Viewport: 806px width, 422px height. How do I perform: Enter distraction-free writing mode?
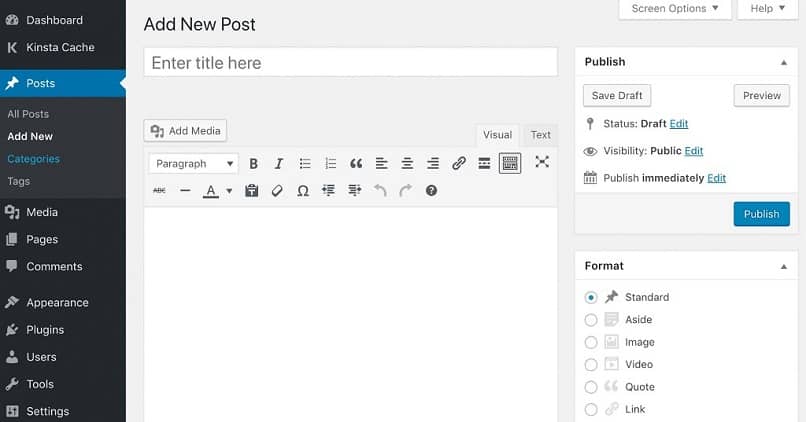coord(542,162)
